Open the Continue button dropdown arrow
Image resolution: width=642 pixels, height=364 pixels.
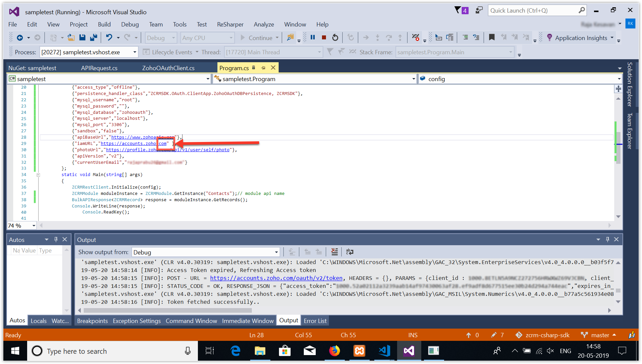click(277, 38)
